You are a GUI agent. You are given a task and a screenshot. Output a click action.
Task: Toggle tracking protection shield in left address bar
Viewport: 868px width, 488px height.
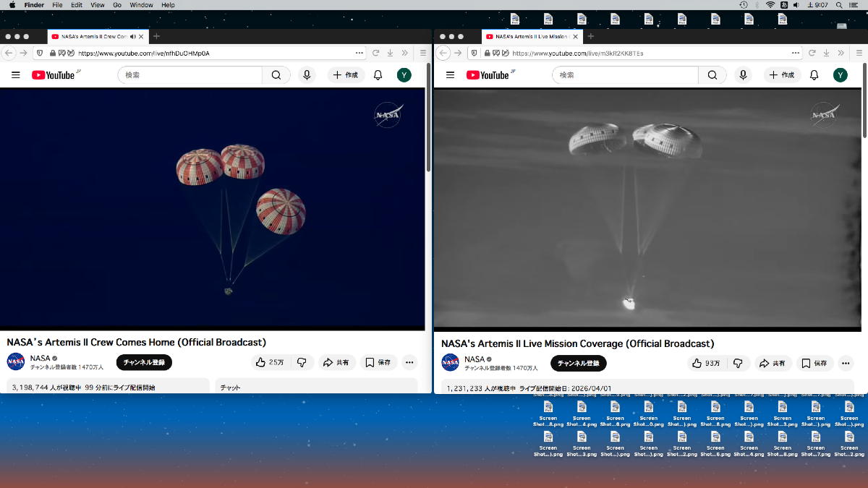pos(39,53)
